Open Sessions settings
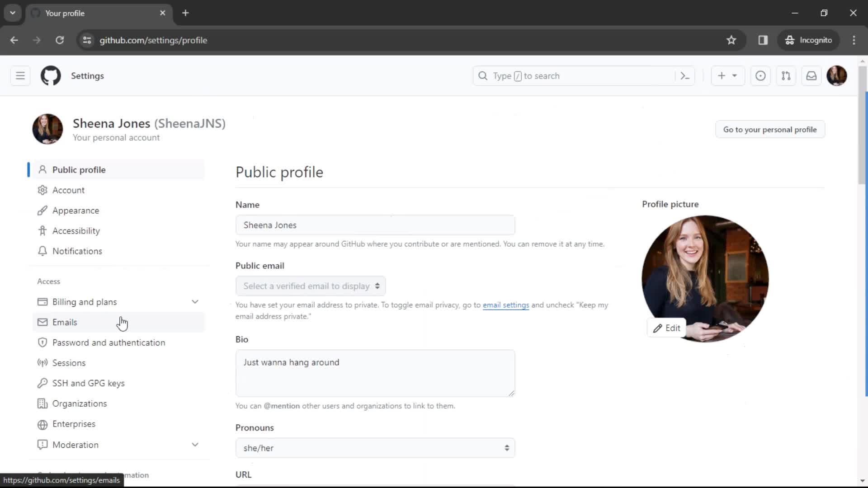Viewport: 868px width, 488px height. tap(118, 363)
